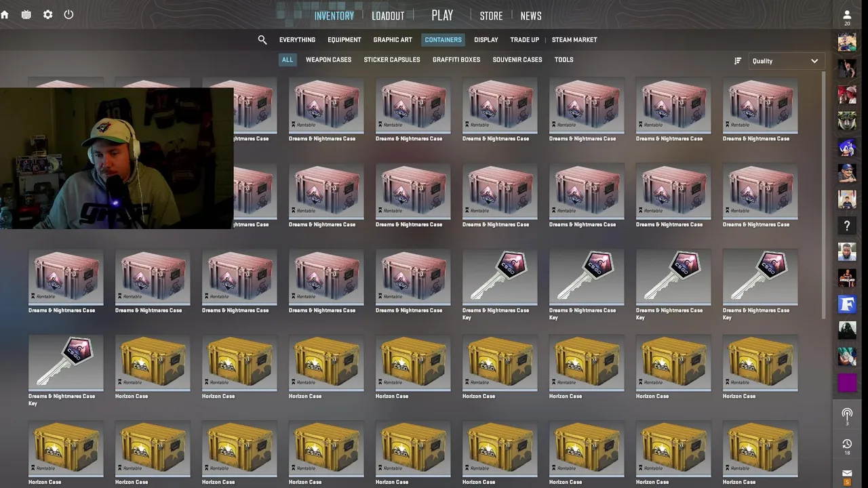Filter by Weapon Cases
The height and width of the screenshot is (488, 868).
coord(328,60)
